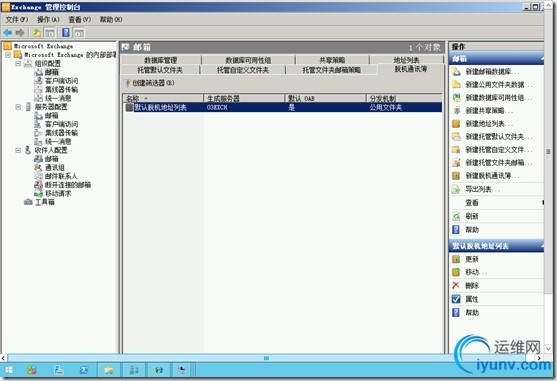Switch to the 托管默认文件夹 tab
The height and width of the screenshot is (381, 557).
160,70
